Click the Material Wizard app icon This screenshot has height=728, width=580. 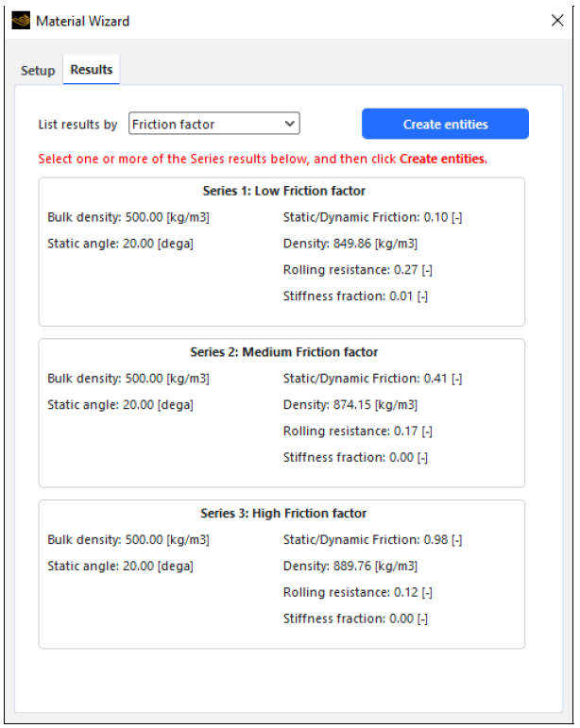(x=21, y=21)
